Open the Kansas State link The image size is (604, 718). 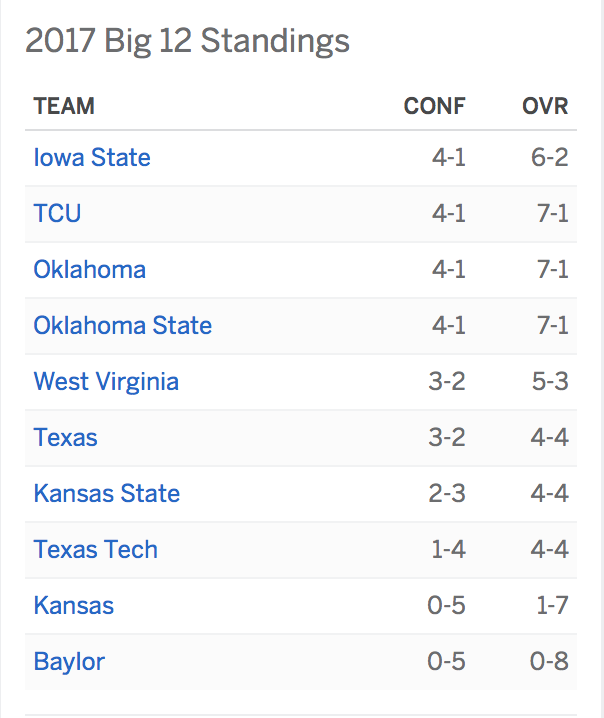pos(107,493)
